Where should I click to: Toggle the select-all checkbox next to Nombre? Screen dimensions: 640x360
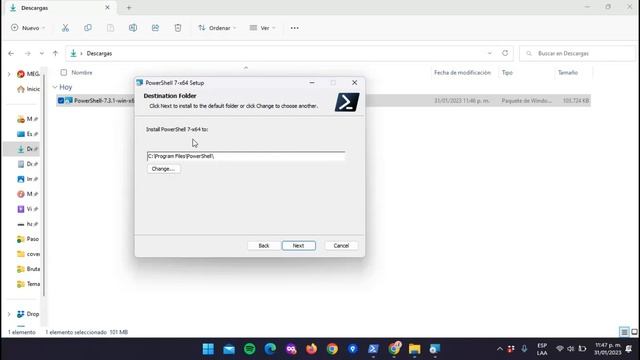[64, 72]
